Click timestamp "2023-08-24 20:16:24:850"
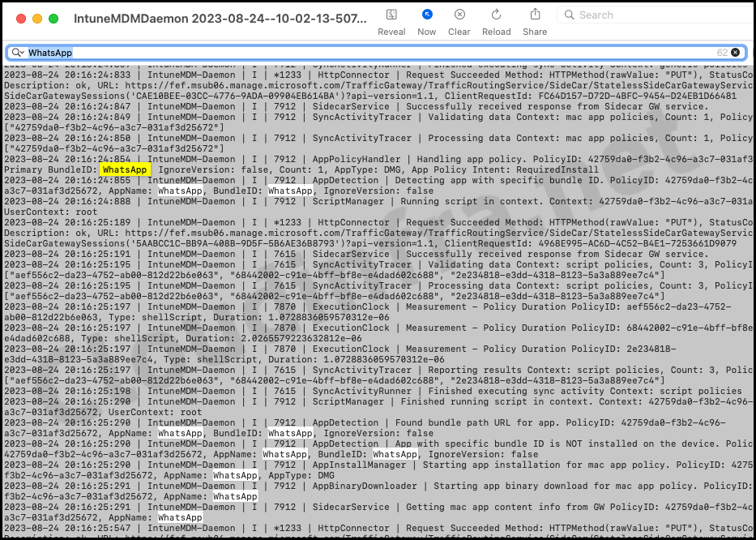Viewport: 756px width, 540px height. [x=67, y=138]
